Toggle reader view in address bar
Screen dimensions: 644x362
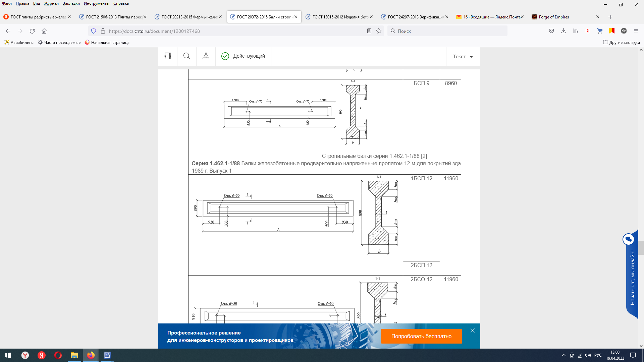click(x=369, y=31)
